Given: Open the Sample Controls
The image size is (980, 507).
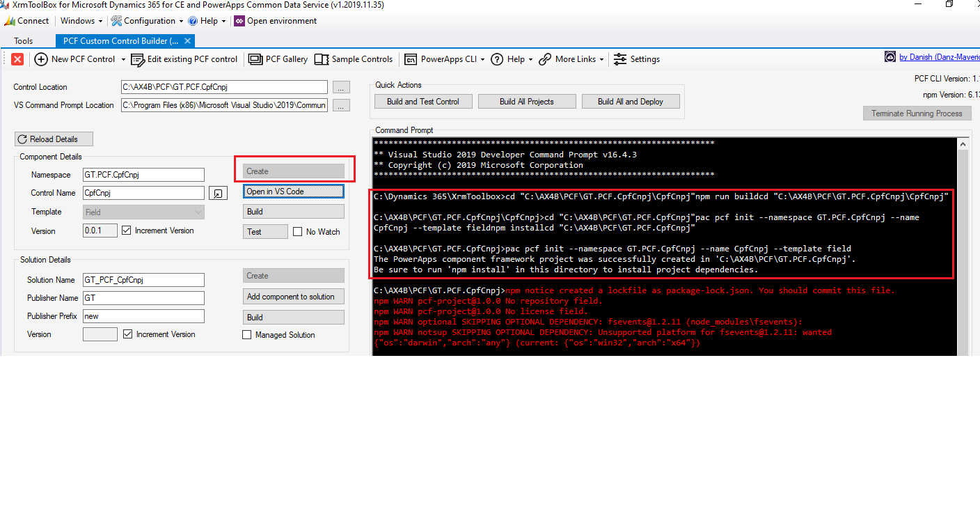Looking at the screenshot, I should point(353,59).
